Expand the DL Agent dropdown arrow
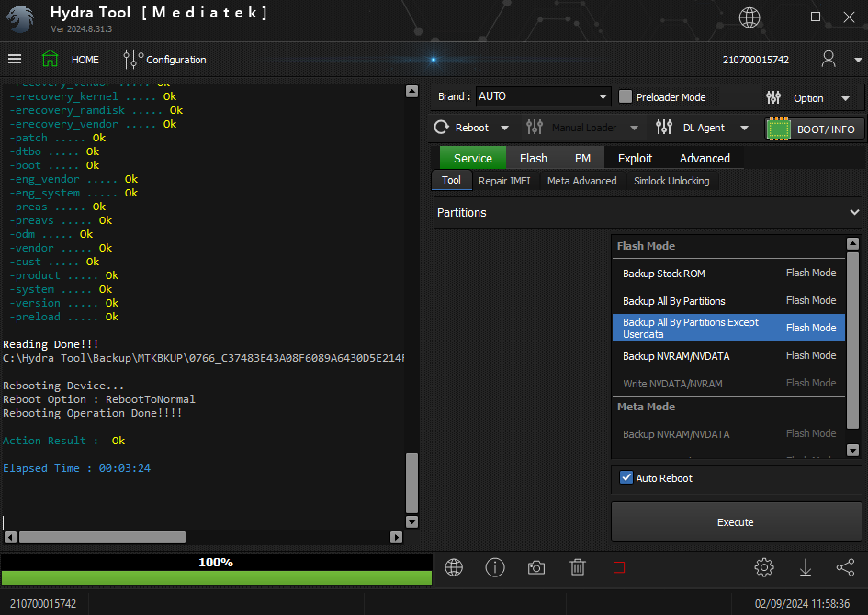The width and height of the screenshot is (868, 615). [745, 129]
